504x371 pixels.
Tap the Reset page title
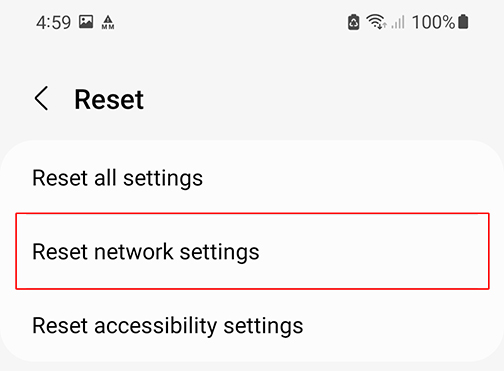pos(109,99)
